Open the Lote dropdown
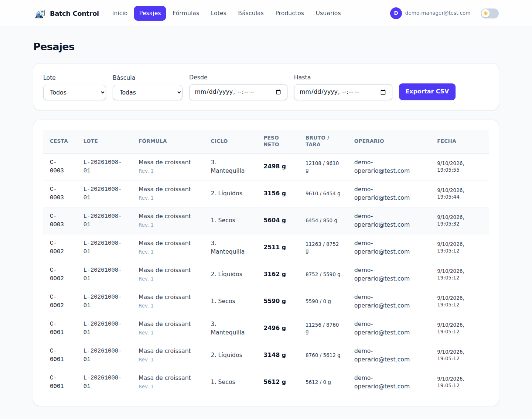The image size is (532, 419). coord(75,92)
